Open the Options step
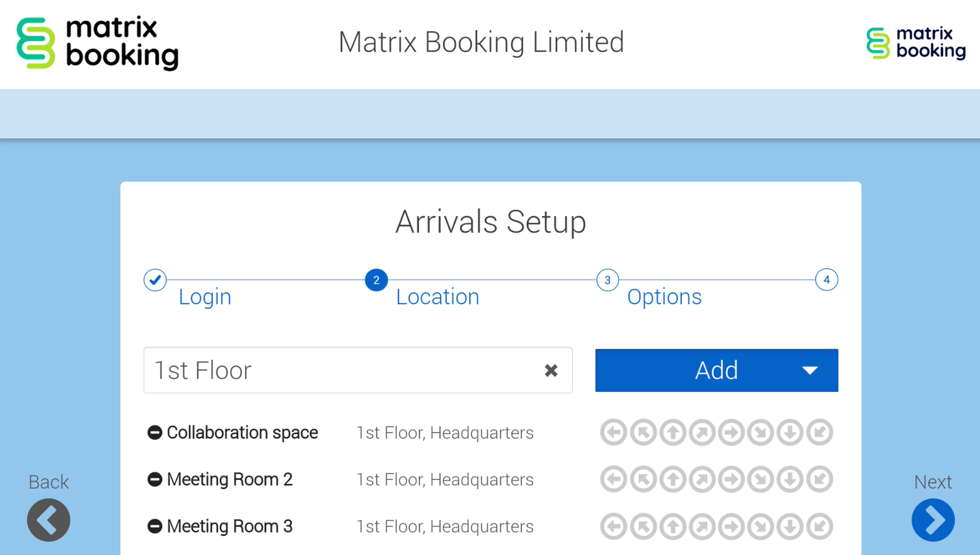This screenshot has width=980, height=555. pos(664,296)
